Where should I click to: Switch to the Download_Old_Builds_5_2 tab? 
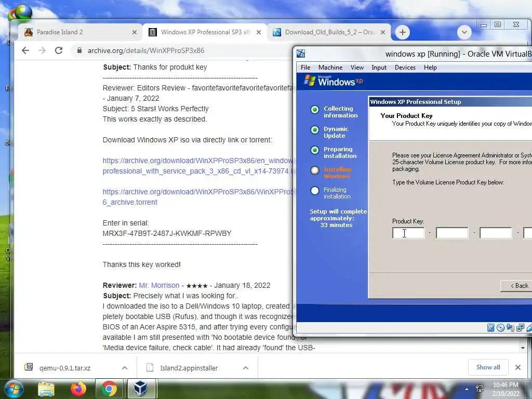tap(329, 32)
